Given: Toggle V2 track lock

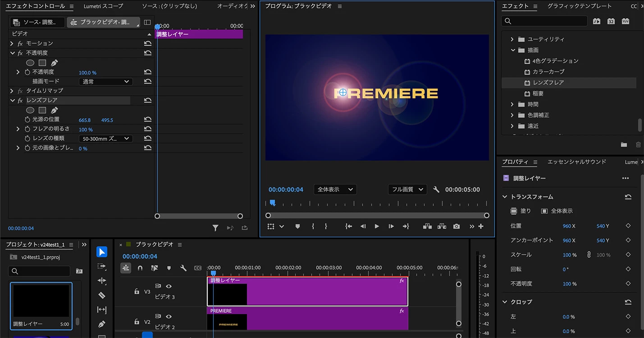Looking at the screenshot, I should pos(137,322).
